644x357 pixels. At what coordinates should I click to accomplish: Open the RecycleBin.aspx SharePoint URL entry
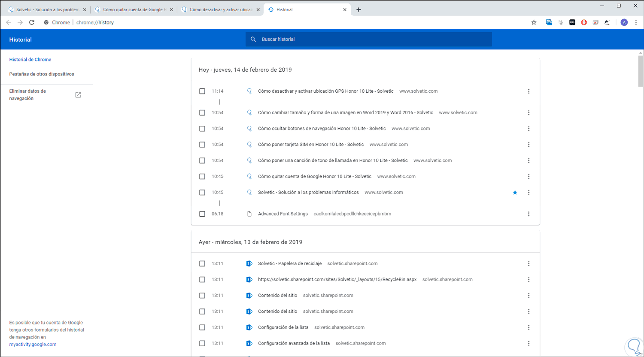coord(337,279)
